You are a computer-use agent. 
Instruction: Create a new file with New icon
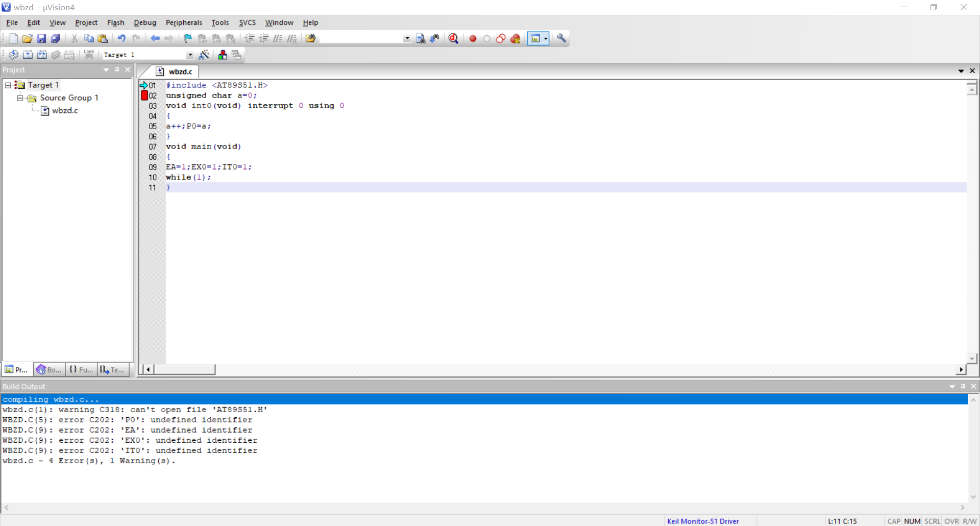(x=14, y=38)
